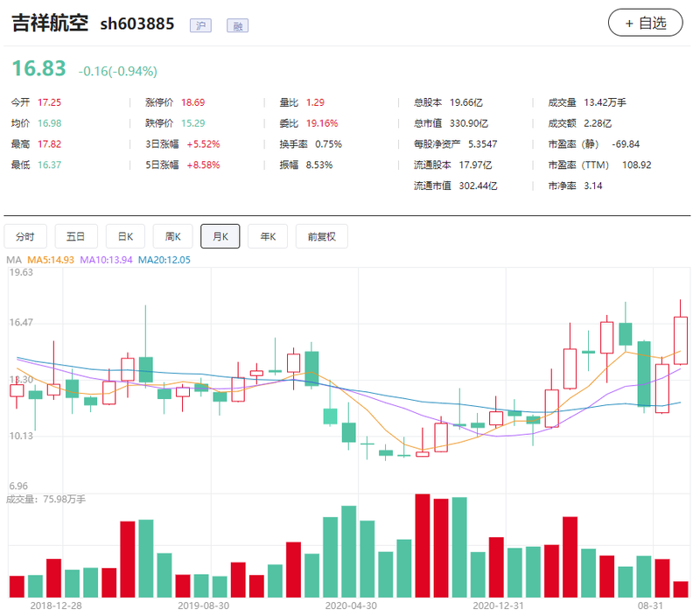The width and height of the screenshot is (700, 616).
Task: Click the 19.63 price axis label
Action: 21,272
